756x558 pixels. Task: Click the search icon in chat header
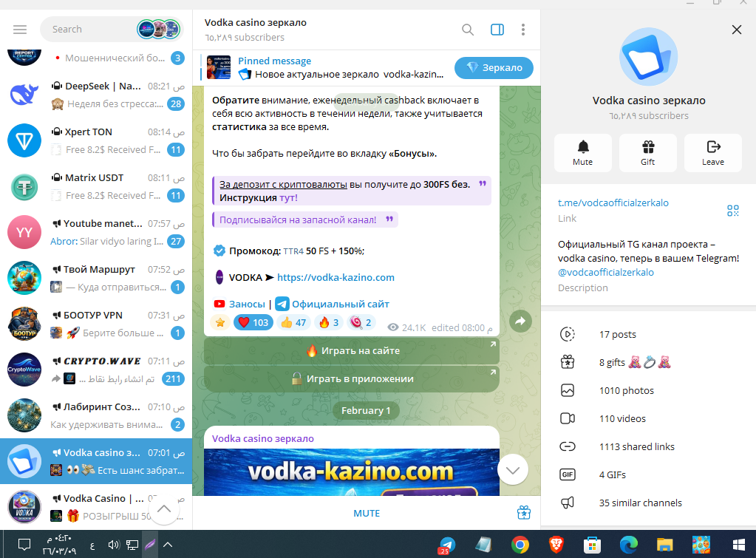[x=467, y=30]
